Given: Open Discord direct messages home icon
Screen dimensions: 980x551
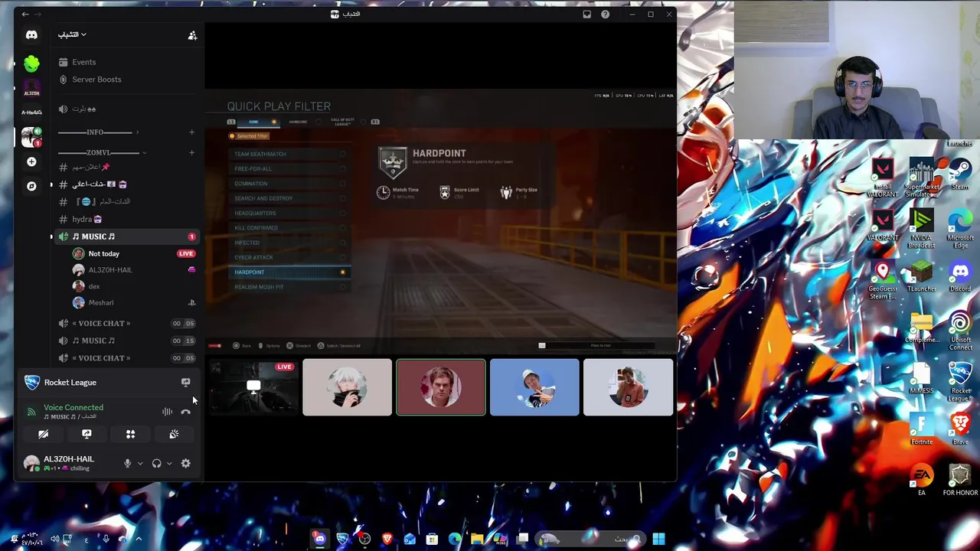Looking at the screenshot, I should tap(31, 35).
